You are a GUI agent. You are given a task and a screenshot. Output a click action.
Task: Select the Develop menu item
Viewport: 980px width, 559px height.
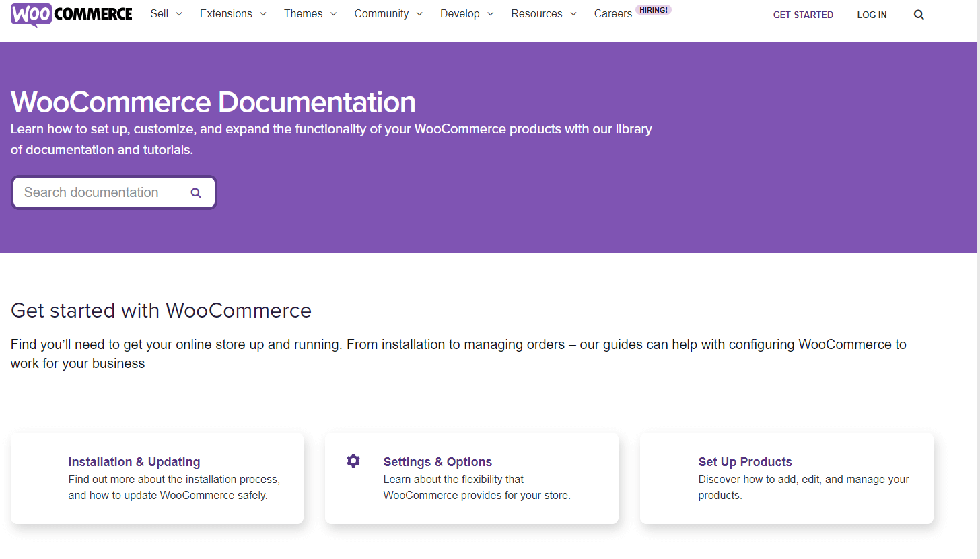coord(466,14)
